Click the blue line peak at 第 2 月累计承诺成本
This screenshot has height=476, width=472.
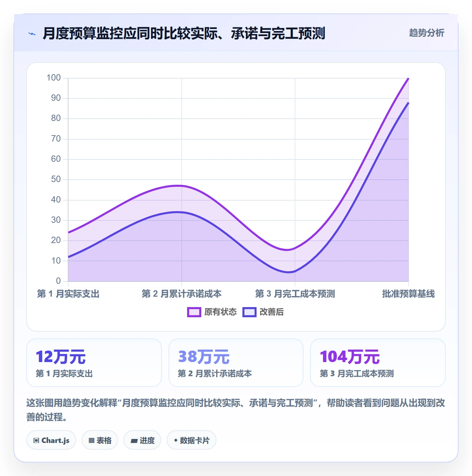click(x=182, y=212)
